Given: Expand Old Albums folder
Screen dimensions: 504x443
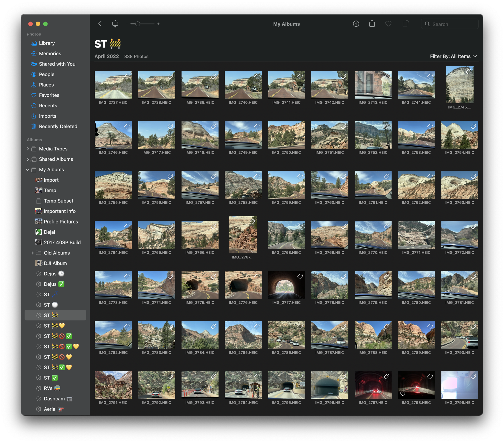Looking at the screenshot, I should (32, 253).
